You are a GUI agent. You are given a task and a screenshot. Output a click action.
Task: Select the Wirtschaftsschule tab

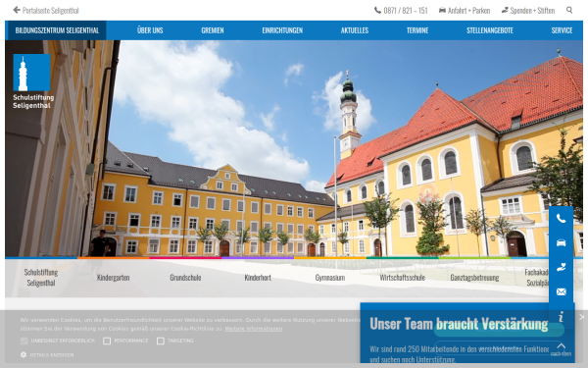(402, 278)
